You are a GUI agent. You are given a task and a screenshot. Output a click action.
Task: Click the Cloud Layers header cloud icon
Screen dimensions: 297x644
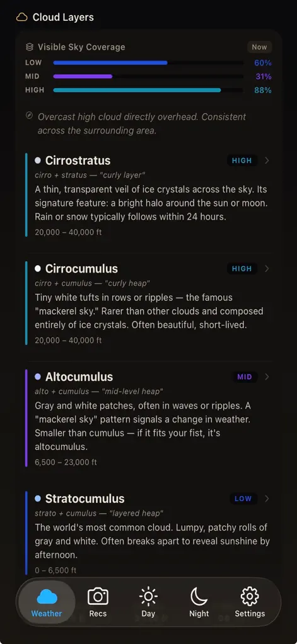pyautogui.click(x=22, y=17)
